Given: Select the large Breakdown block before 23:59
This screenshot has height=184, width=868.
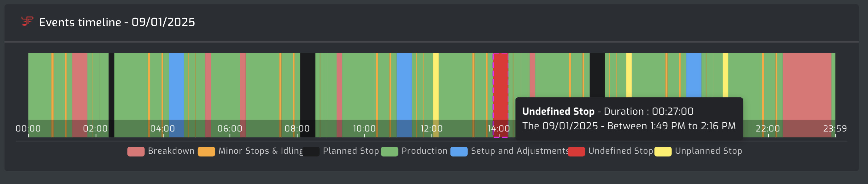Looking at the screenshot, I should tap(807, 95).
